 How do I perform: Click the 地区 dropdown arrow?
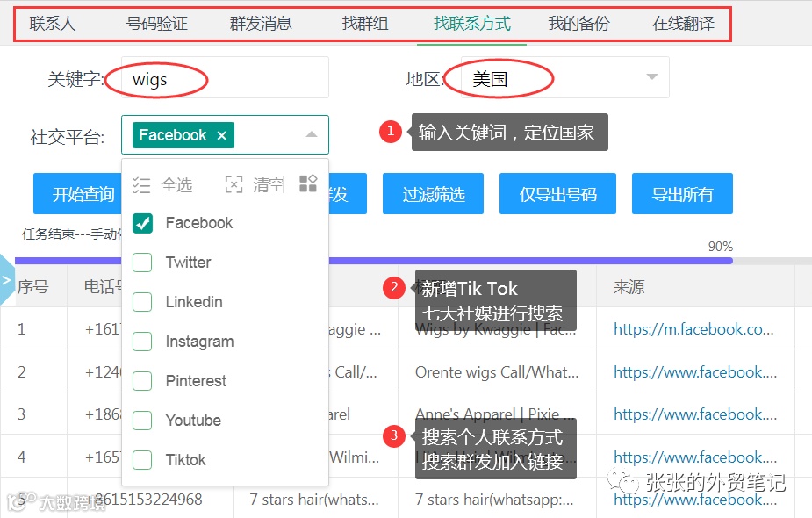pyautogui.click(x=652, y=76)
